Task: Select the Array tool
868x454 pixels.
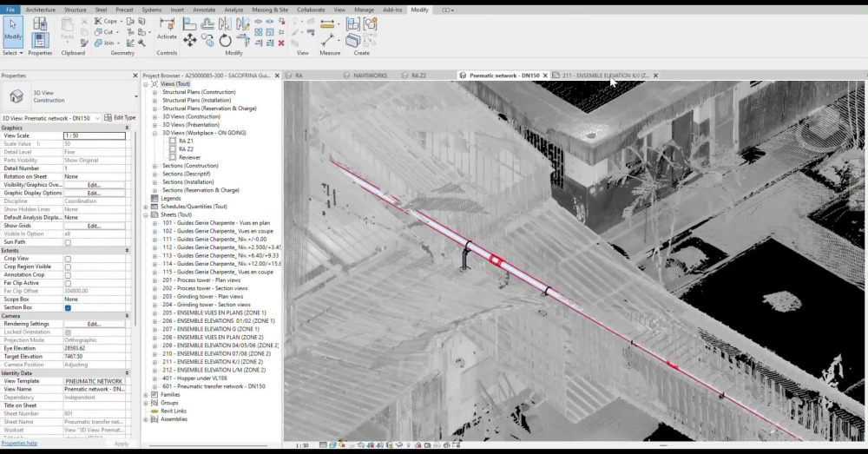Action: [259, 32]
